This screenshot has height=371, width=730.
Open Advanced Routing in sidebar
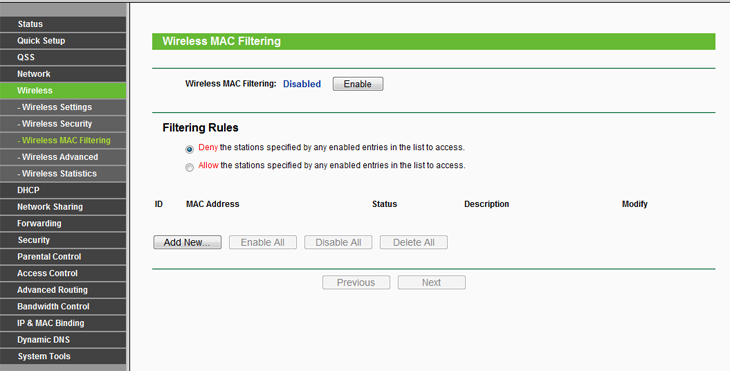[63, 290]
